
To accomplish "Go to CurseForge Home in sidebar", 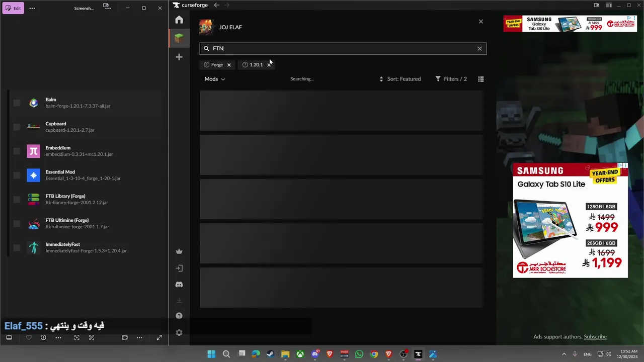I will coord(179,20).
